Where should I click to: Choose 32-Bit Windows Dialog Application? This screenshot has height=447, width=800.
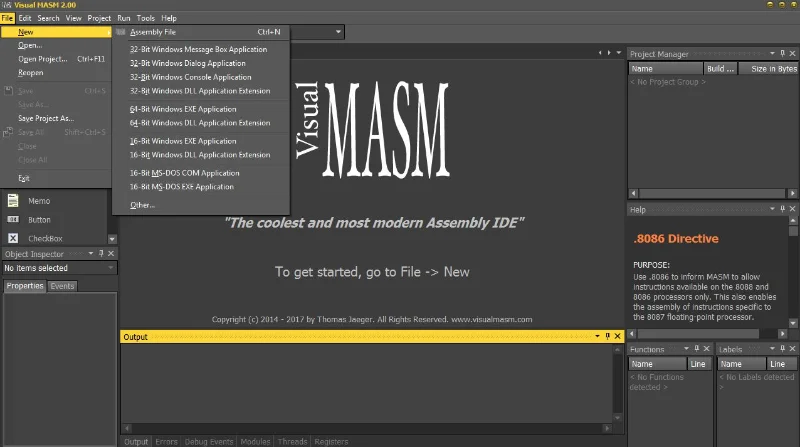coord(201,63)
